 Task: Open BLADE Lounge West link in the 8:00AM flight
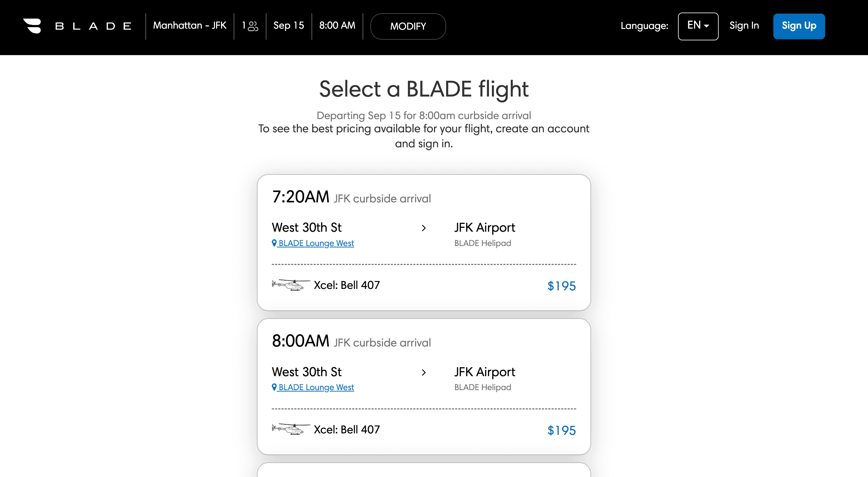pyautogui.click(x=316, y=387)
